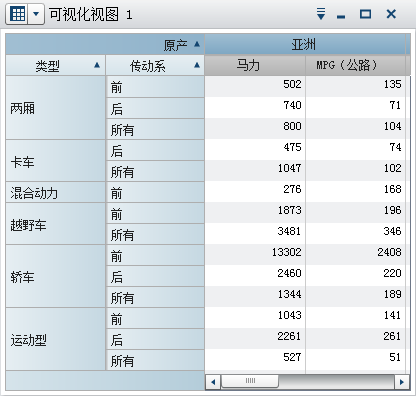416x396 pixels.
Task: Click the 后 row under 运动型
Action: pyautogui.click(x=155, y=339)
